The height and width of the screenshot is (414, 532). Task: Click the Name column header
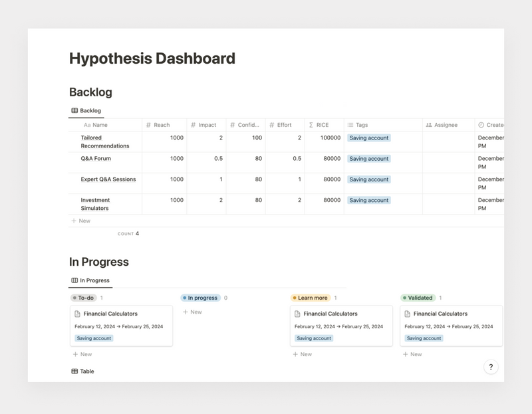(105, 125)
